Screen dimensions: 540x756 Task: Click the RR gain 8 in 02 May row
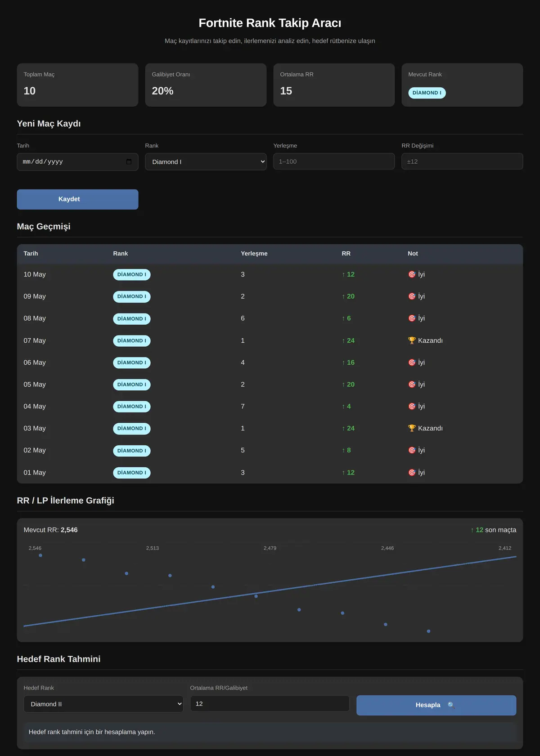[x=346, y=450]
